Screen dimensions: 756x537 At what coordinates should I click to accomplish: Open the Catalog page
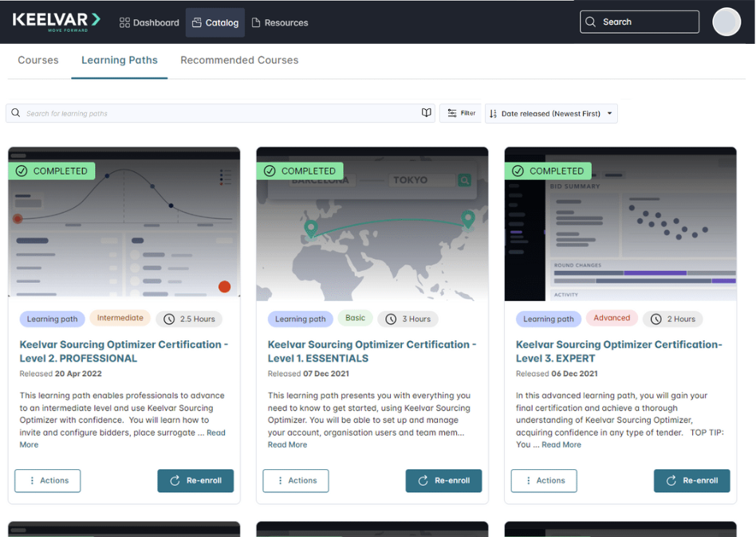tap(215, 22)
